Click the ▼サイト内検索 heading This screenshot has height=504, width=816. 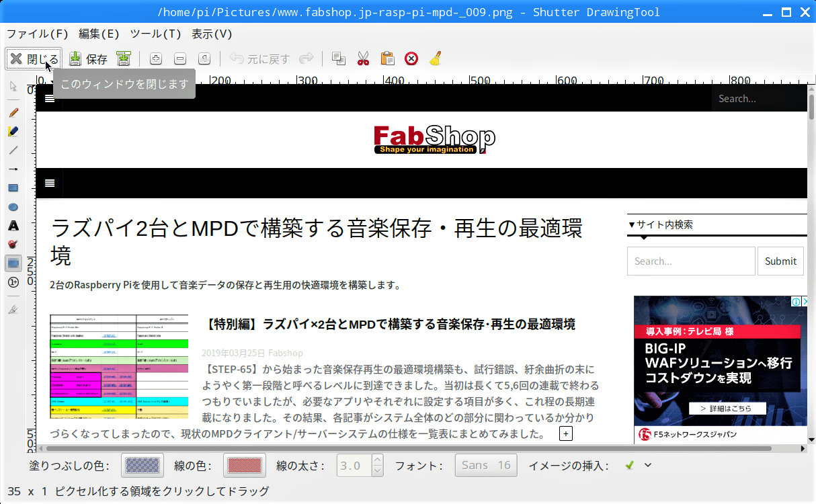click(x=660, y=225)
